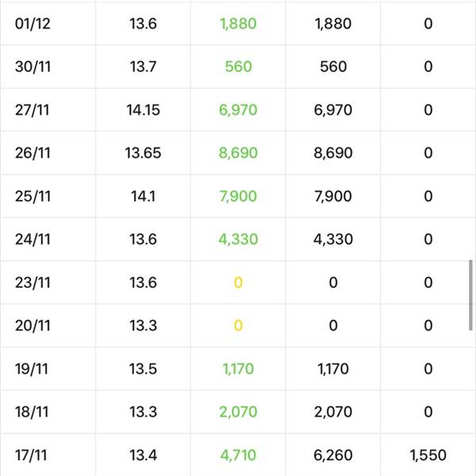Click the yellow 0 on 23/11

(238, 282)
